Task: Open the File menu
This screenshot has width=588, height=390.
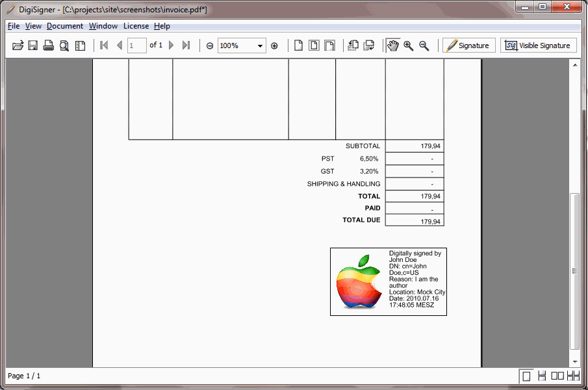Action: point(14,26)
